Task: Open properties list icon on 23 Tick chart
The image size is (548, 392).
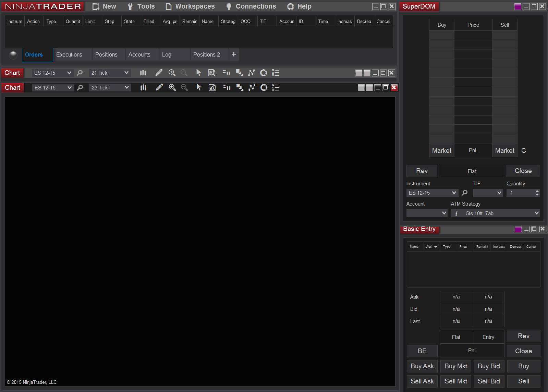Action: click(x=276, y=87)
